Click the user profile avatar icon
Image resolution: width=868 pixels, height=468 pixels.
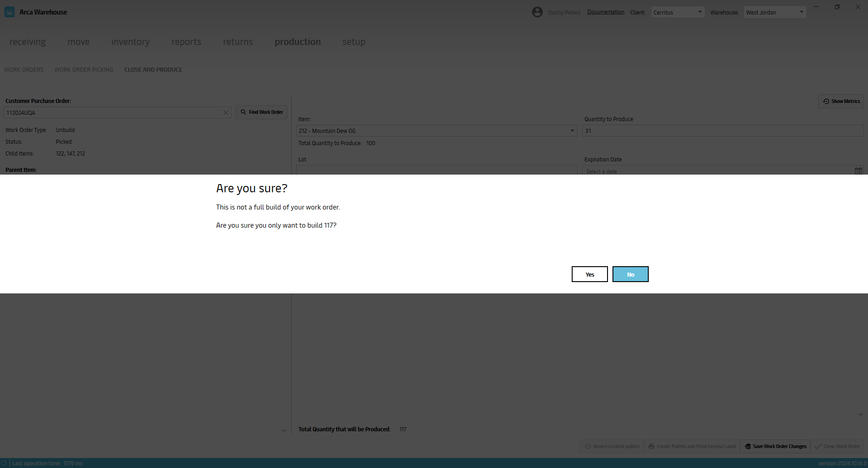[537, 12]
